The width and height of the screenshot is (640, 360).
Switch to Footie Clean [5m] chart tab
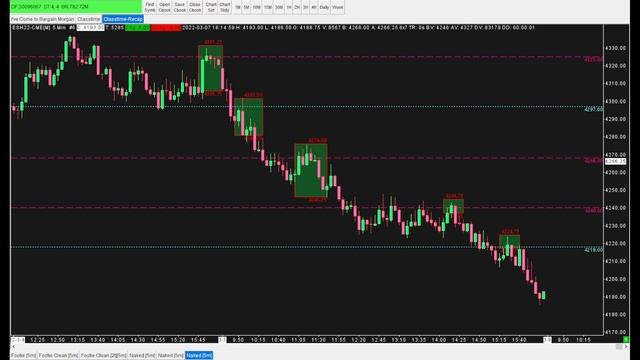point(58,356)
